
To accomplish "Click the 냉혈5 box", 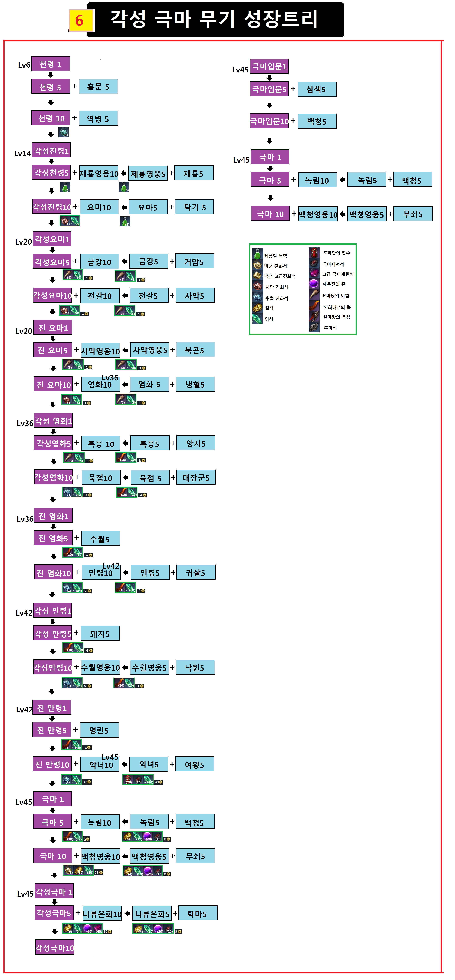I will tap(195, 384).
